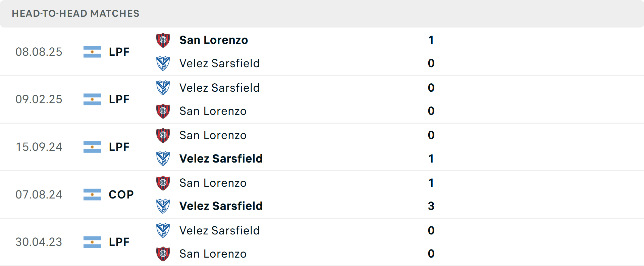Screen dimensions: 644x266
Task: Expand the 08.08.25 match row for details
Action: pos(322,52)
